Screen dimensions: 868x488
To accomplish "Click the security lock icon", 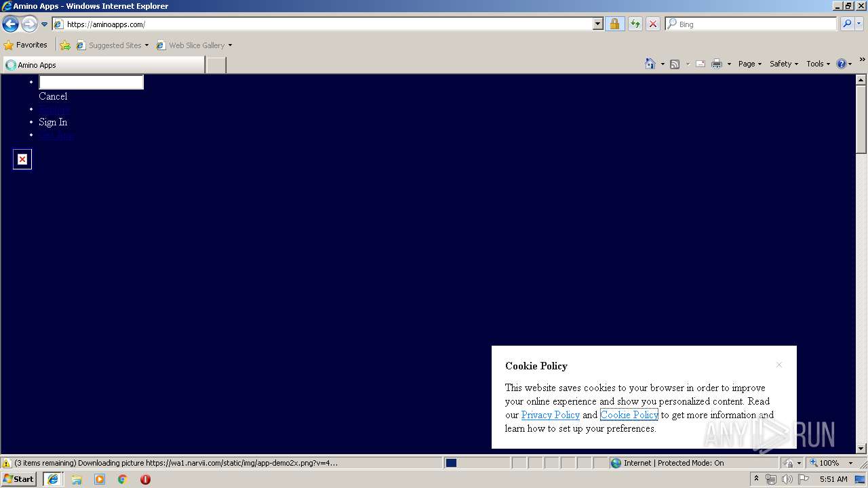I will 614,24.
